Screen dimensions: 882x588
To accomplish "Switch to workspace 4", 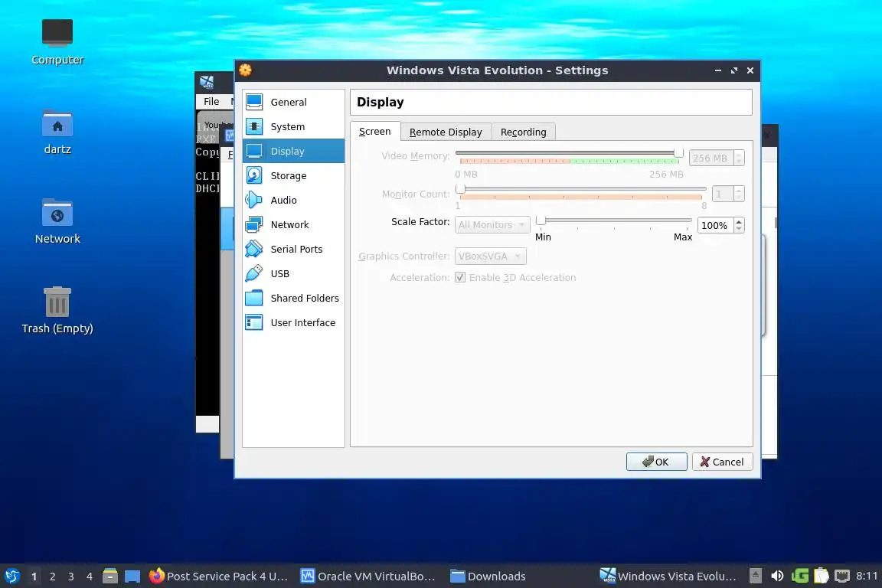I will point(90,577).
